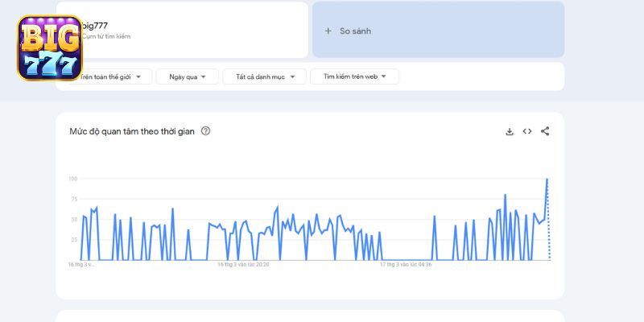Open help icon beside the chart title
The width and height of the screenshot is (644, 322).
[x=205, y=131]
